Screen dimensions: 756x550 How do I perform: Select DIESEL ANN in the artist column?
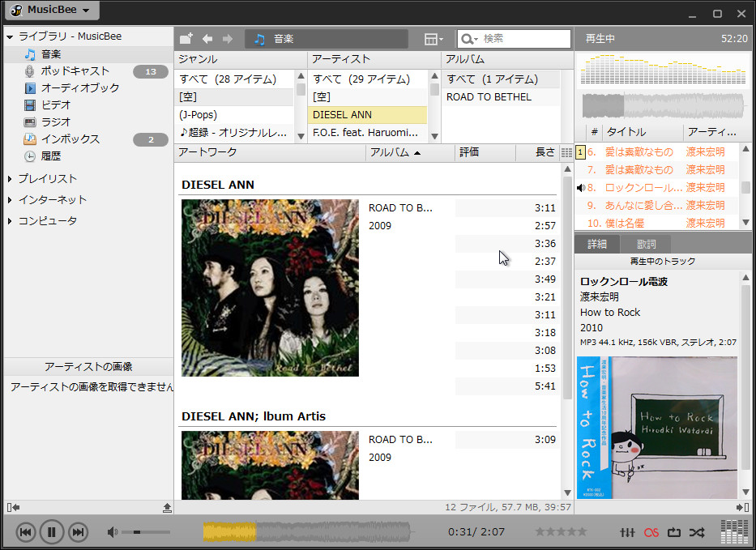point(340,114)
